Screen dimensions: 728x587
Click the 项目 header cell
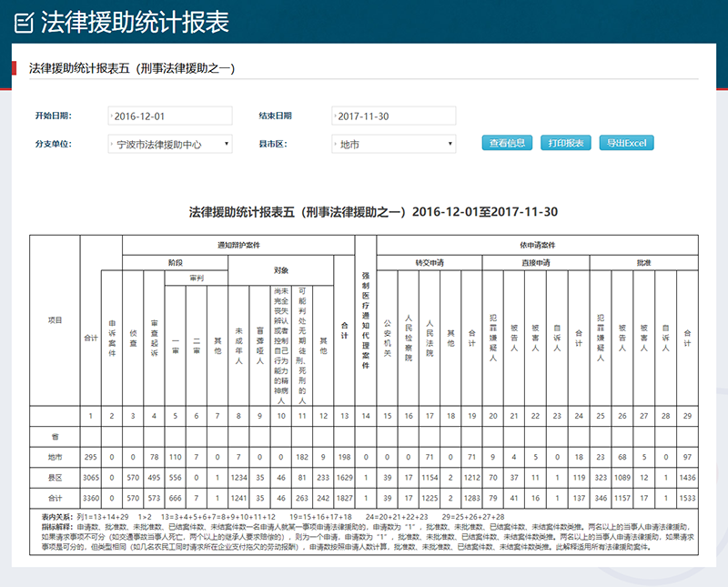coord(55,320)
